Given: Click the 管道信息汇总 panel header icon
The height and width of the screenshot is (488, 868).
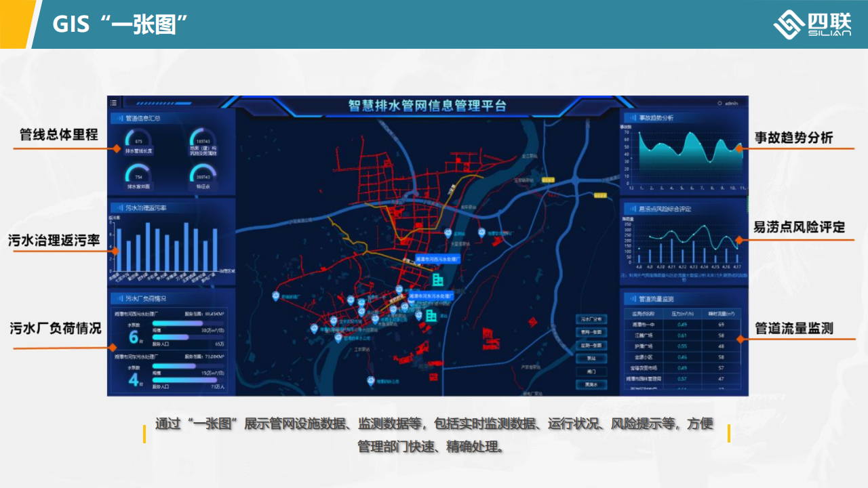Looking at the screenshot, I should click(119, 118).
